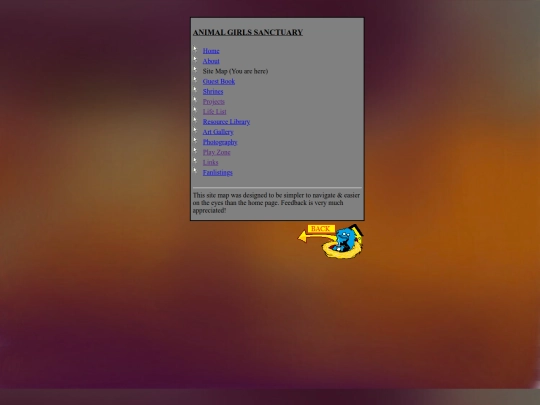
Task: Open the Life List link
Action: pyautogui.click(x=215, y=112)
